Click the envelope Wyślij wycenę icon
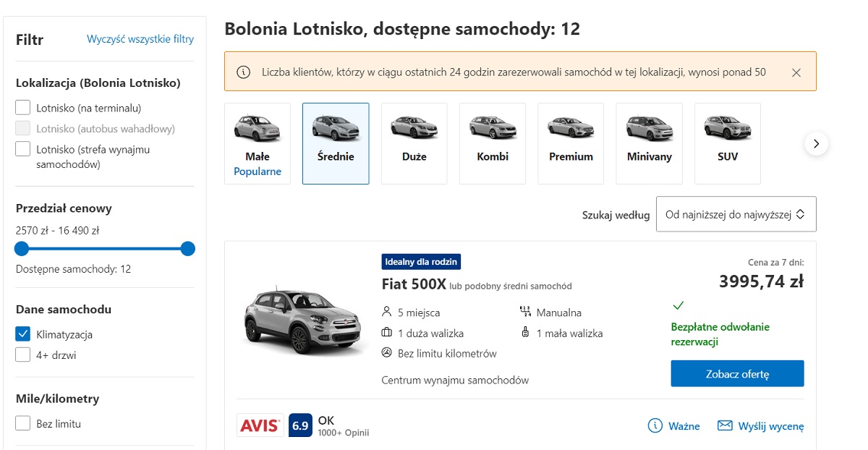The width and height of the screenshot is (868, 450). point(725,425)
